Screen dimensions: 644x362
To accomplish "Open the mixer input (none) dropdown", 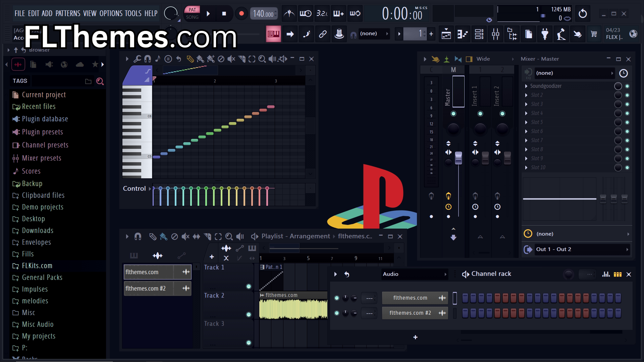I will 574,73.
